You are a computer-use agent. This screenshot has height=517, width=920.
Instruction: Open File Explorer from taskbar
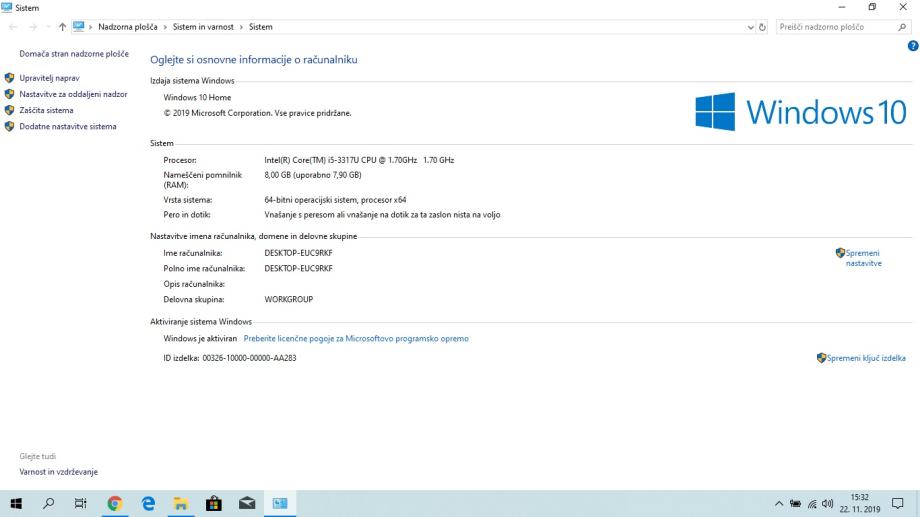[181, 504]
